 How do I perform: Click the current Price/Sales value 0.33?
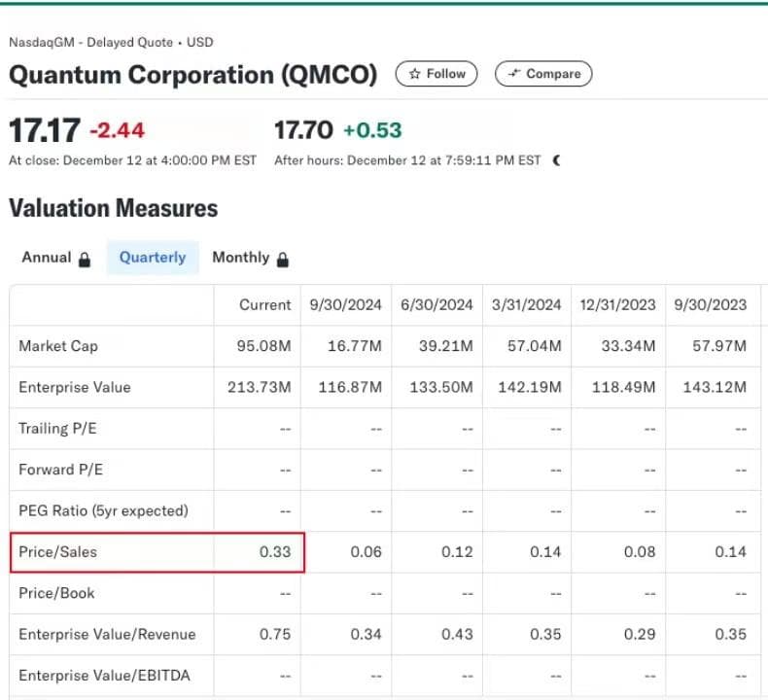275,552
